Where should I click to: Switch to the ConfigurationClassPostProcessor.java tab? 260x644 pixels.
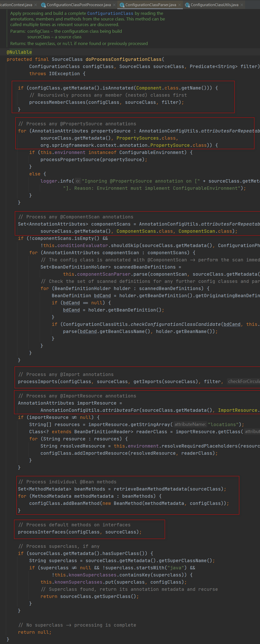(x=79, y=5)
